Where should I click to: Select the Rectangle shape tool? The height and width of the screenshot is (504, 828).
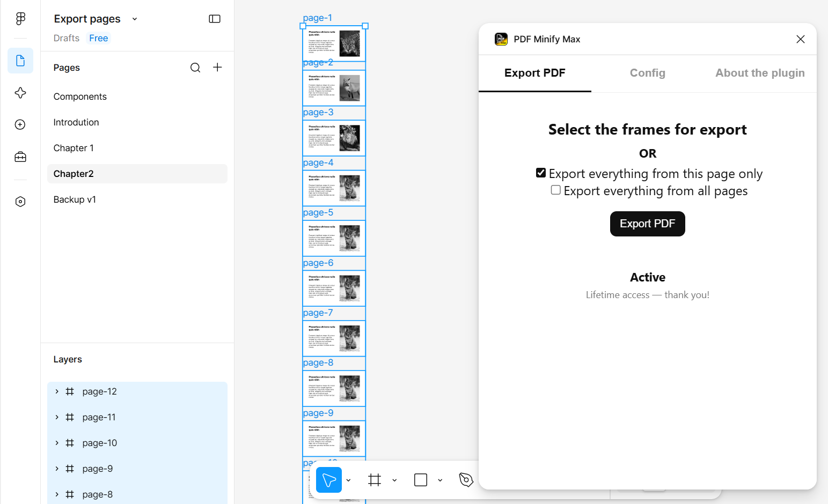click(x=421, y=480)
